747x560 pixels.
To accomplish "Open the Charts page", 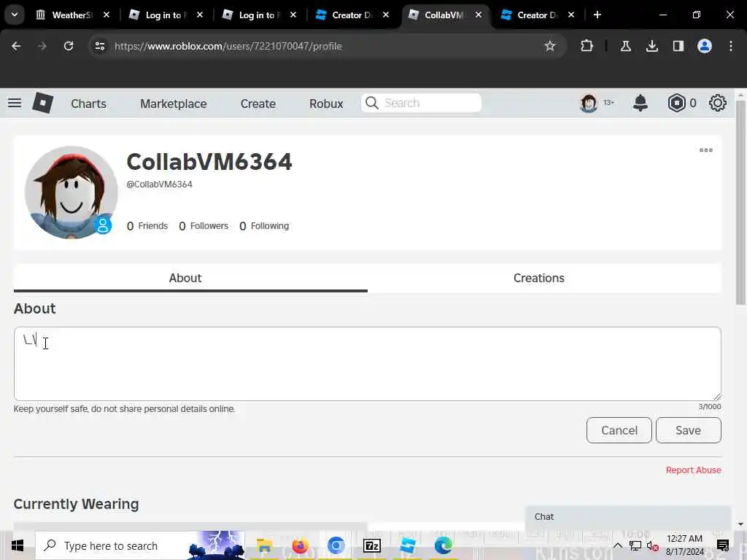I will (x=88, y=104).
